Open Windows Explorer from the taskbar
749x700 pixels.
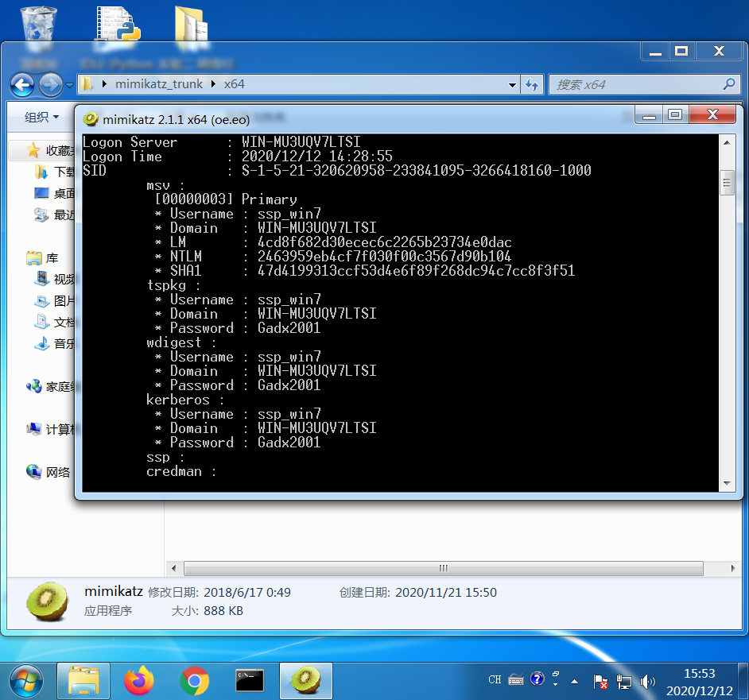click(x=83, y=682)
